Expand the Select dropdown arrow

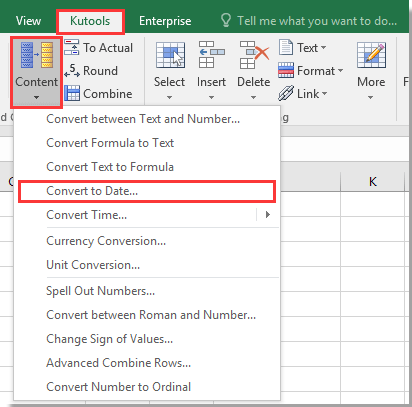[x=169, y=97]
